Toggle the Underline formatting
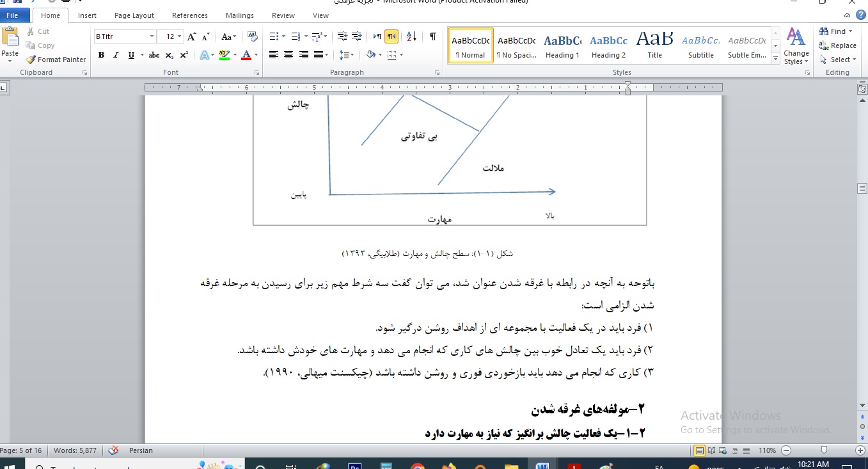Viewport: 868px width, 469px height. point(131,55)
